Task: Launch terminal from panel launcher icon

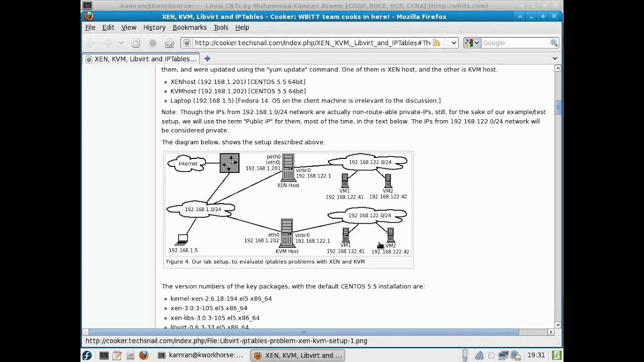Action: click(x=104, y=355)
